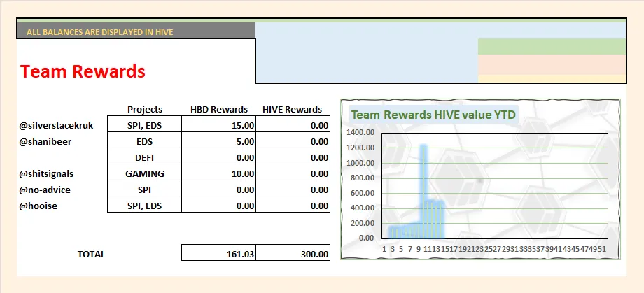Select @silverstacekruk HIVE Rewards value
Image resolution: width=644 pixels, height=293 pixels.
coord(293,124)
